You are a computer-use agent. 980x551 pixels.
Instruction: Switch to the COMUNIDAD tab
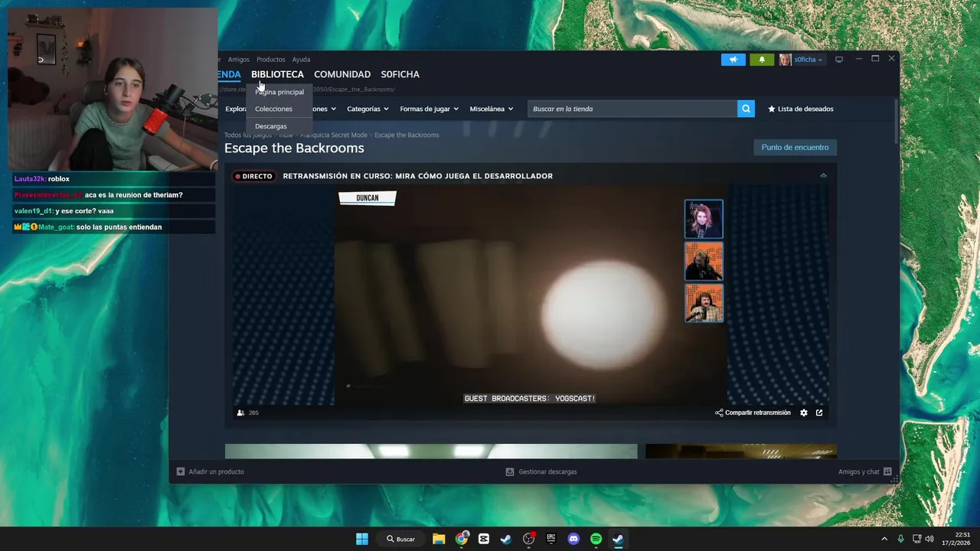(342, 74)
